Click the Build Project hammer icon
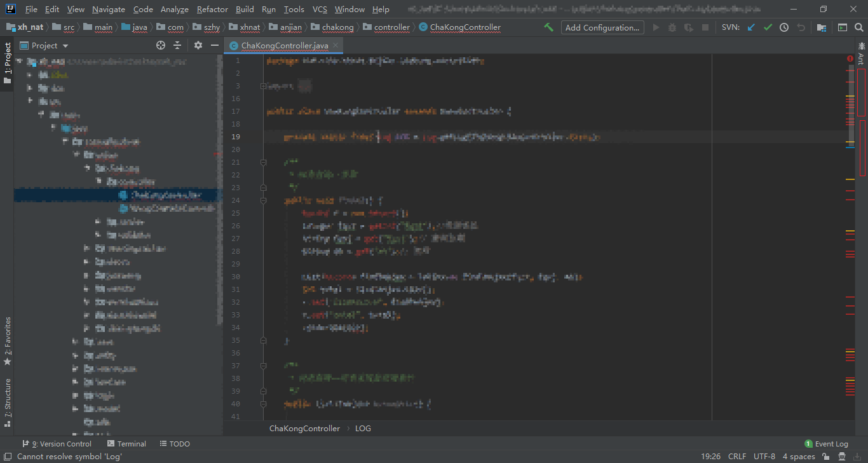868x463 pixels. click(x=547, y=27)
